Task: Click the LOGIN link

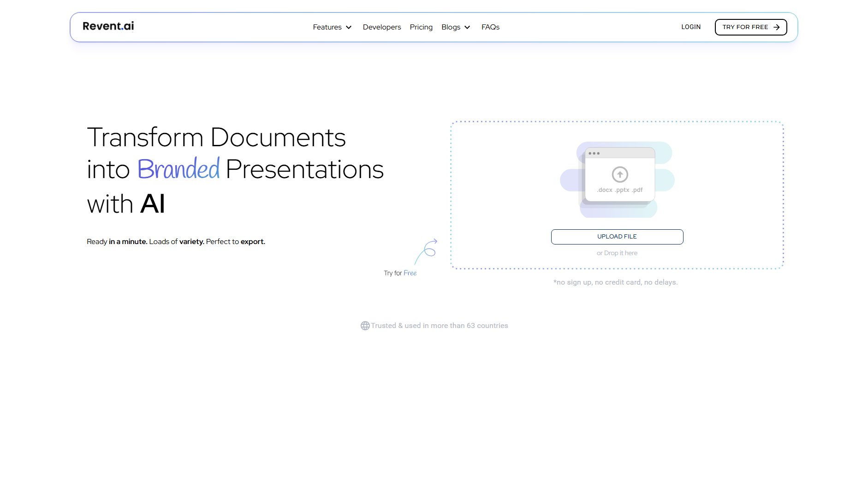Action: coord(690,27)
